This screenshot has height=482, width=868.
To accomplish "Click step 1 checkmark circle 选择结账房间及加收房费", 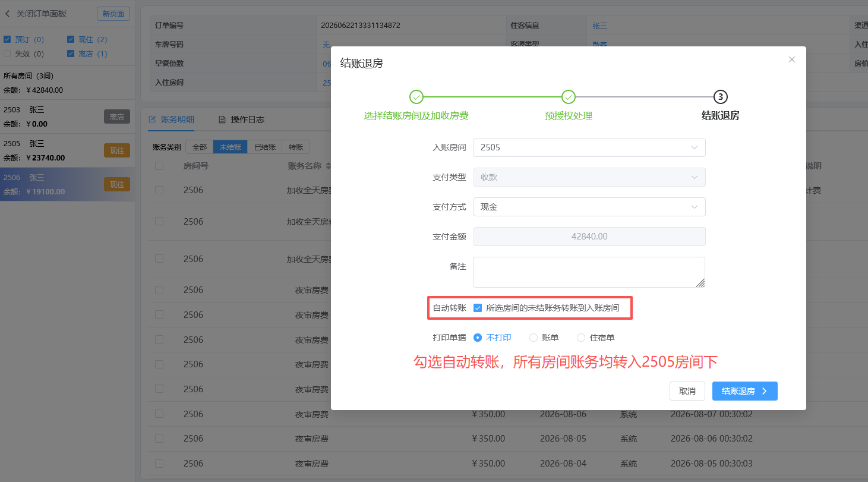I will pos(416,97).
